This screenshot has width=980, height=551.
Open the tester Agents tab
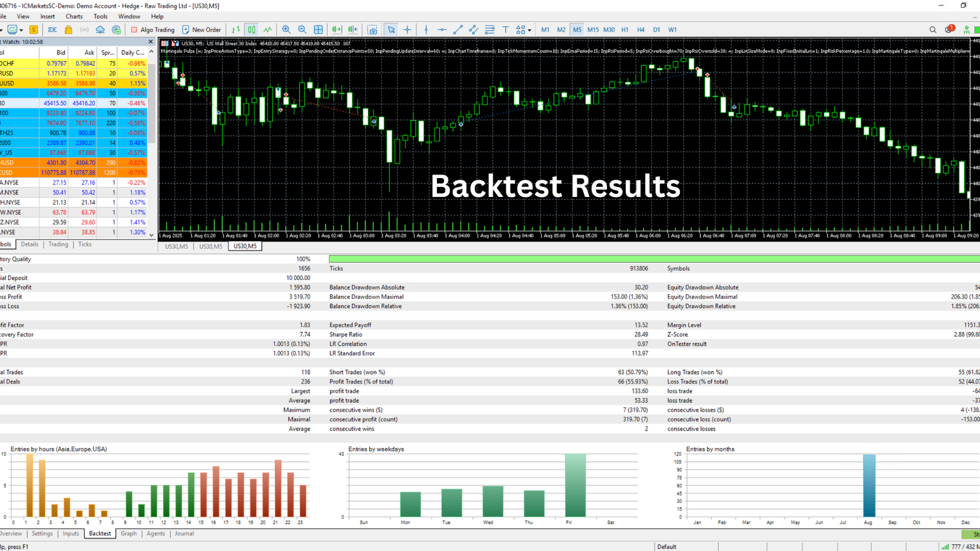(156, 534)
